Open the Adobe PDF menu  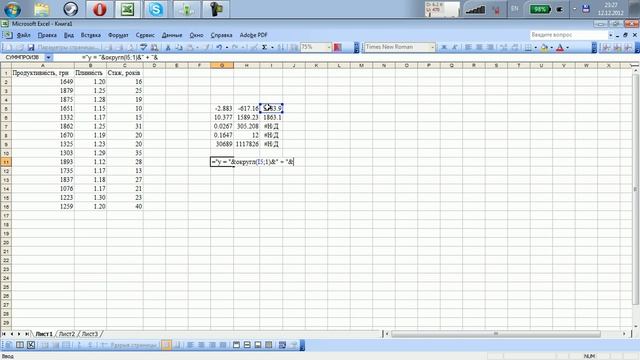(x=253, y=35)
